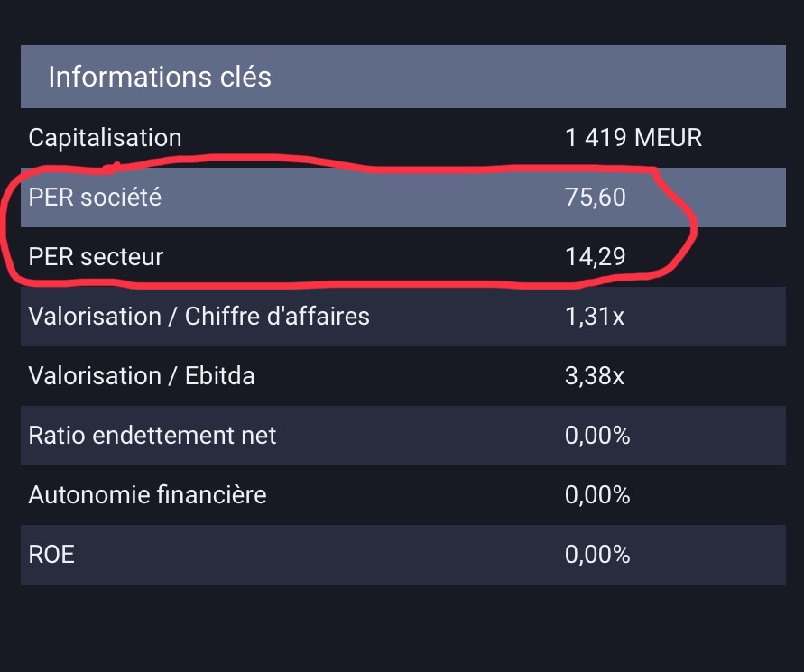Select the PER société label
The image size is (804, 672).
[x=95, y=197]
